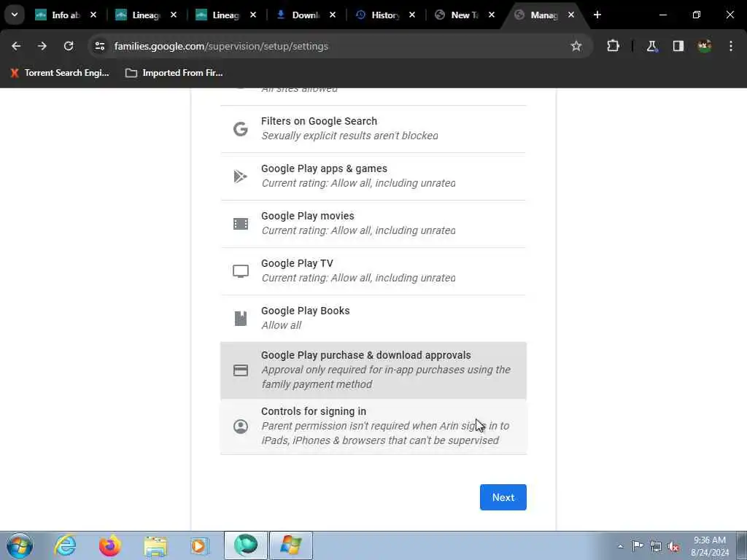This screenshot has width=747, height=560.
Task: Bookmark this page with the star icon
Action: point(576,46)
